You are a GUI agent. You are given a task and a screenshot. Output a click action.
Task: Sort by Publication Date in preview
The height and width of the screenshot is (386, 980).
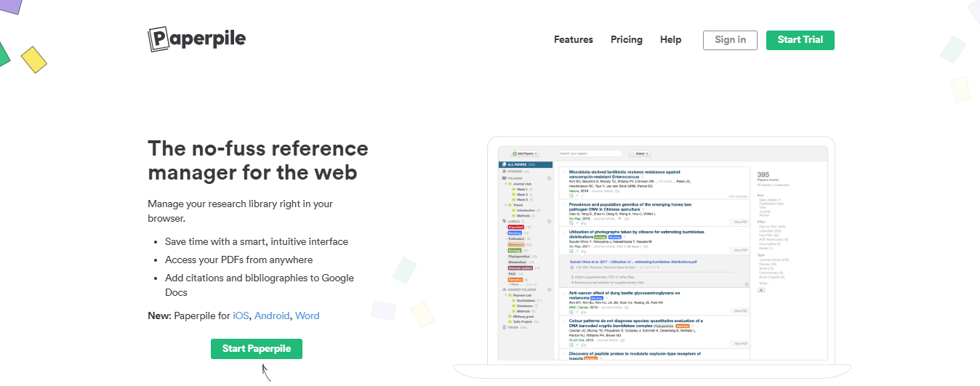coord(771,204)
